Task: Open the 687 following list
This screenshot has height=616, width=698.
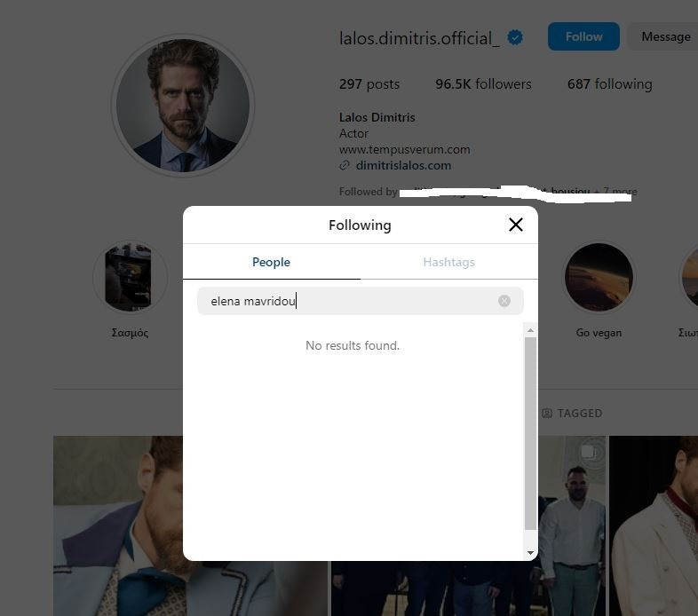Action: (x=609, y=84)
